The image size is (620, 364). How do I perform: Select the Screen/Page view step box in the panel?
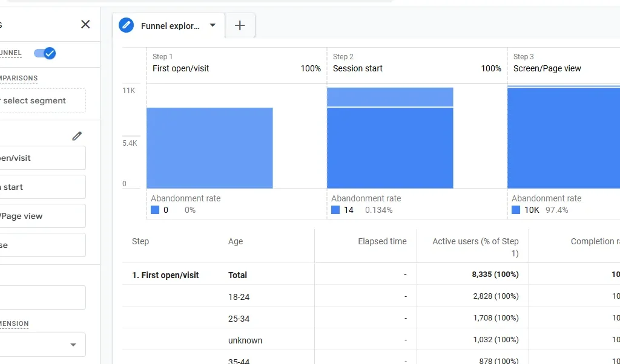coord(43,216)
